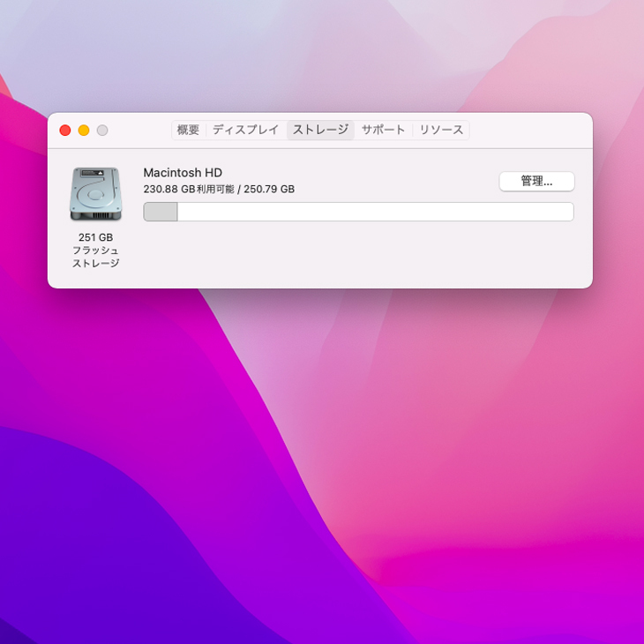
Task: Switch to the 概要 tab
Action: pos(188,131)
